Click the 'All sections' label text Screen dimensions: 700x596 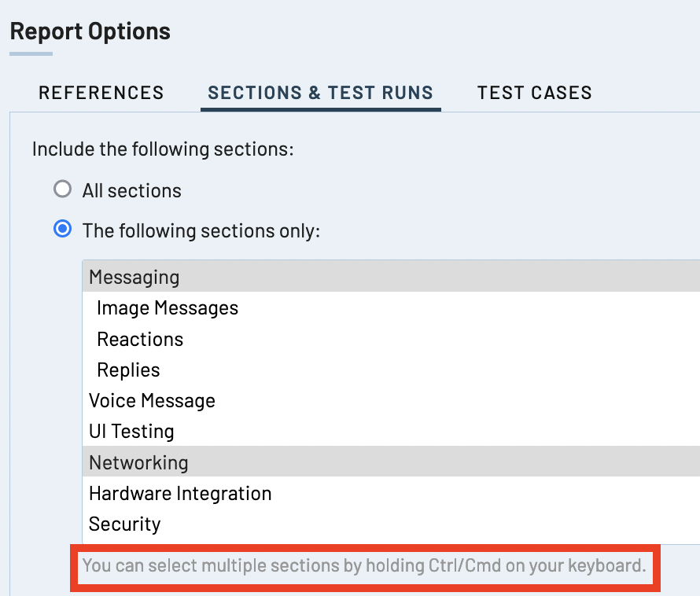(131, 190)
